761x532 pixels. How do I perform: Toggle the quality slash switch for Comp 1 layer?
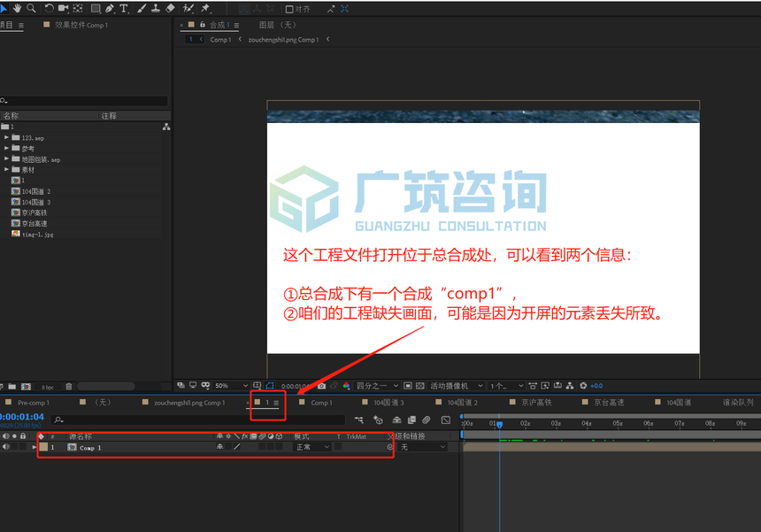[x=237, y=446]
